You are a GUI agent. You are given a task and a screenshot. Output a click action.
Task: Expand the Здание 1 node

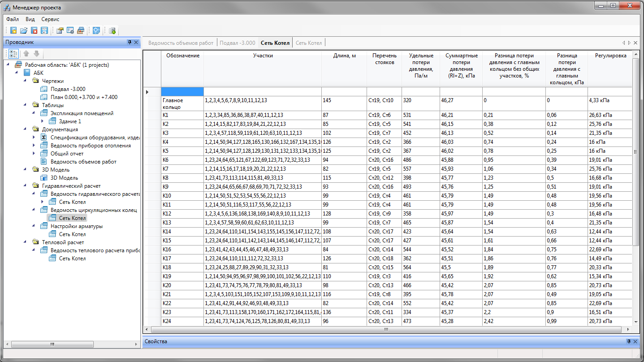(43, 121)
